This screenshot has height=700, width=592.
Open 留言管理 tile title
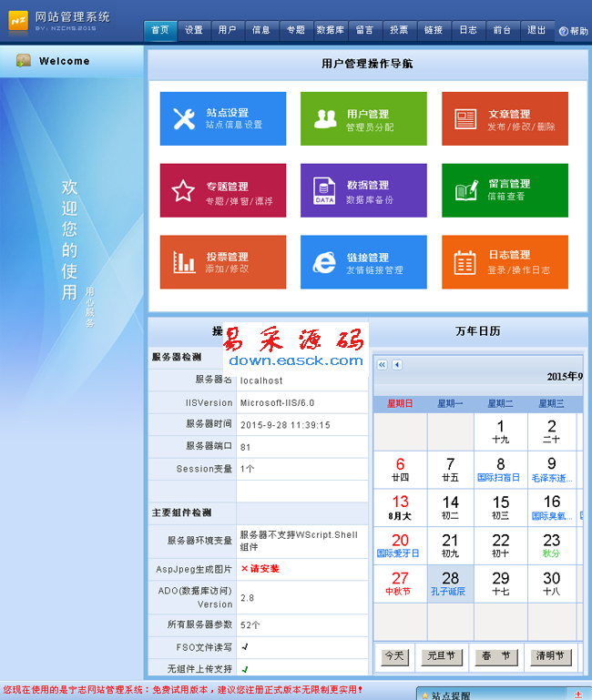tap(509, 184)
